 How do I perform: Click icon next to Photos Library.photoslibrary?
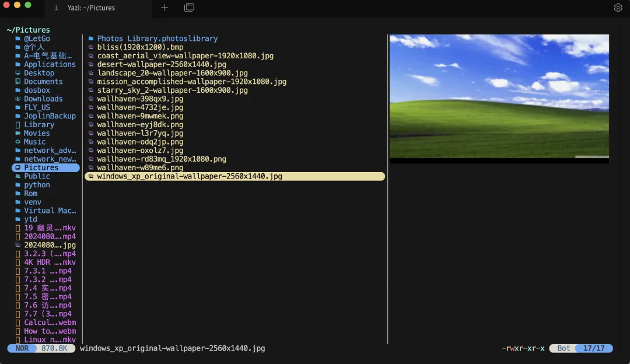click(x=91, y=38)
